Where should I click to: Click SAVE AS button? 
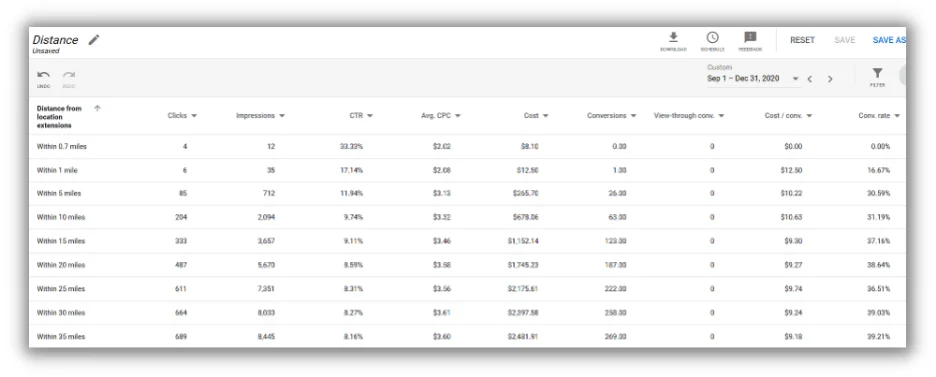click(889, 40)
